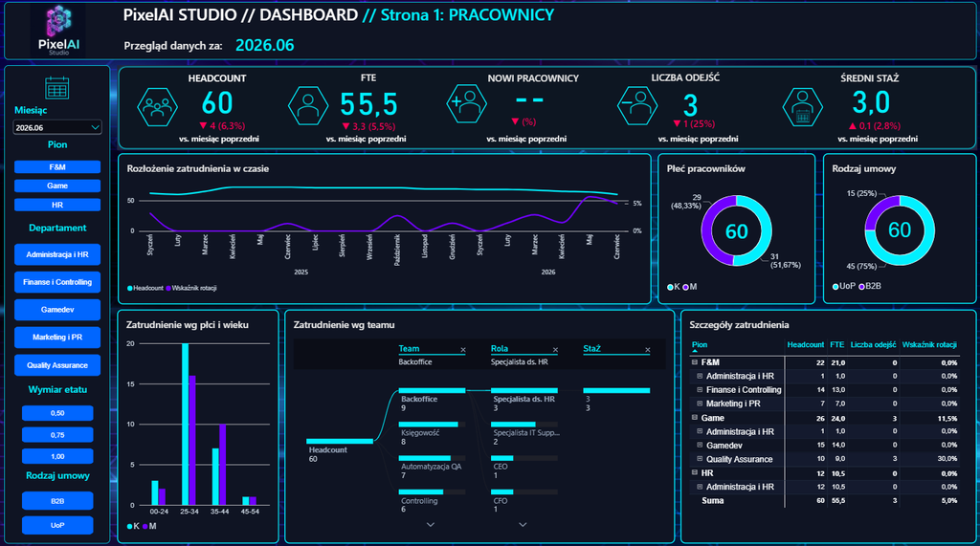Click the UoP legend marker
The height and width of the screenshot is (546, 980).
pyautogui.click(x=835, y=286)
